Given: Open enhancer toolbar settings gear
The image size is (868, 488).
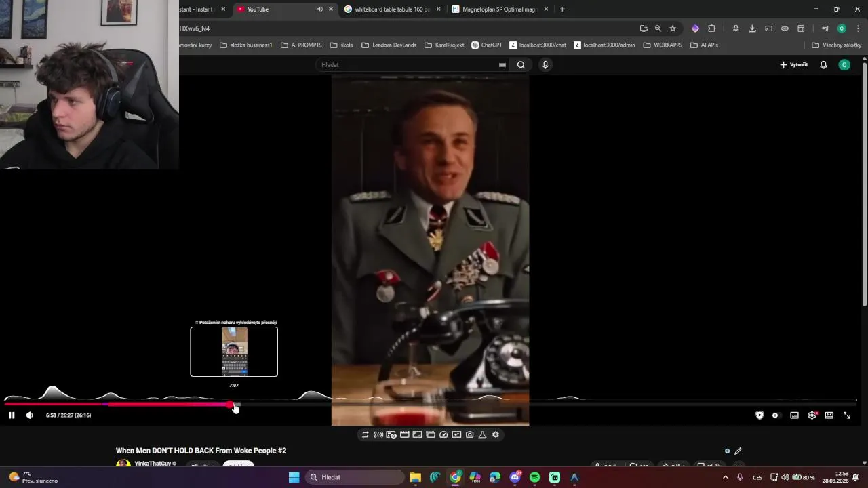Looking at the screenshot, I should (x=496, y=434).
